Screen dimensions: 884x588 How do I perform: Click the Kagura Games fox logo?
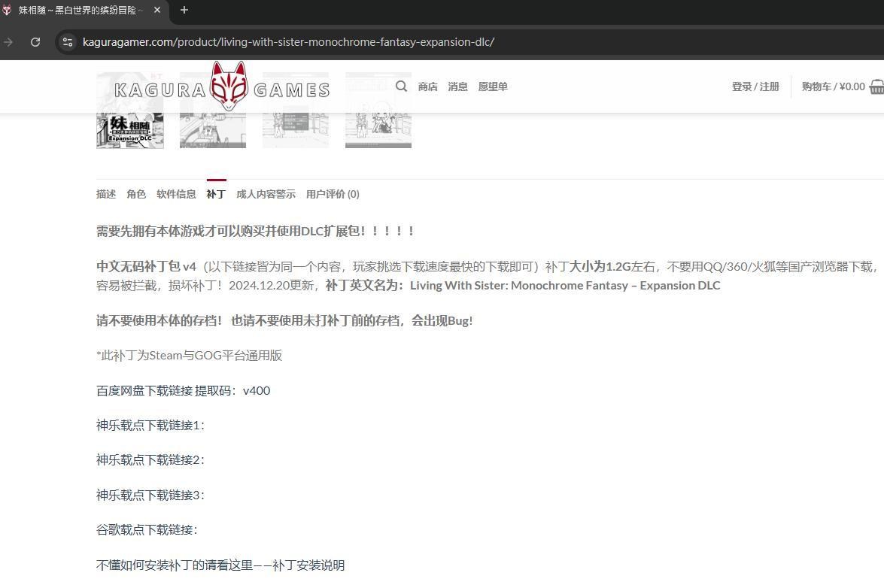point(229,86)
